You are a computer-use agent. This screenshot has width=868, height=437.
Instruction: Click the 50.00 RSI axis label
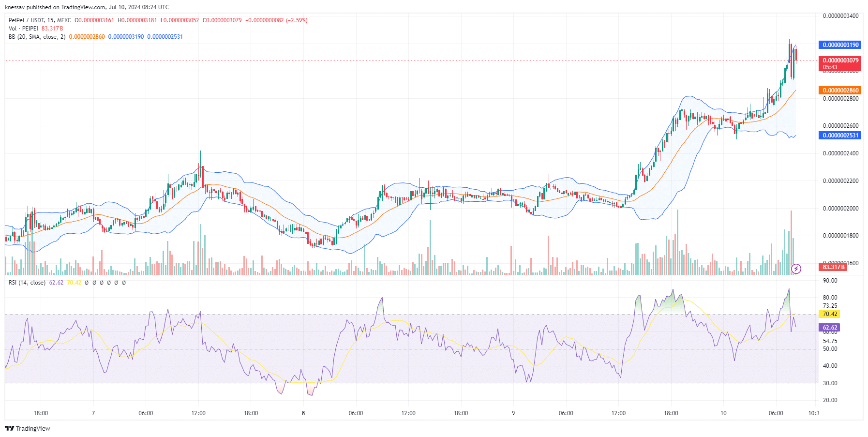(830, 349)
